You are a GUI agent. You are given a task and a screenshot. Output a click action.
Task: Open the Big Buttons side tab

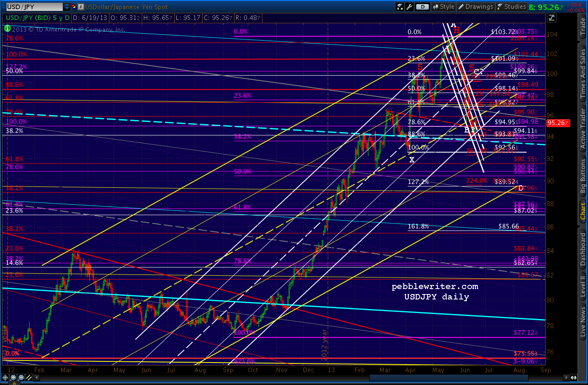click(583, 176)
